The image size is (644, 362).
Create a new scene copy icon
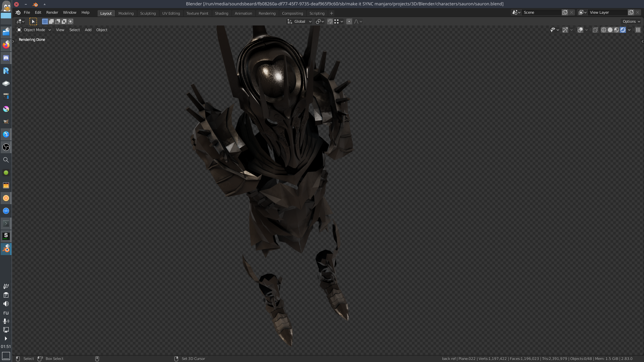coord(565,12)
